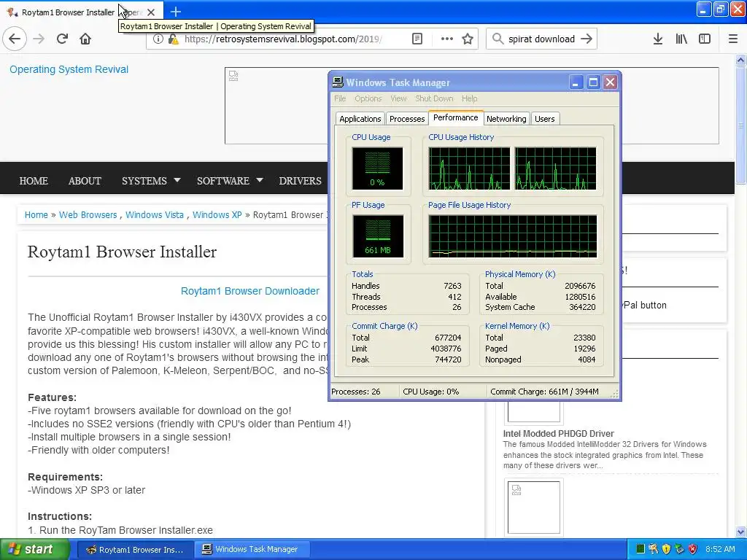
Task: Click the Task Manager title bar icon
Action: (x=338, y=82)
